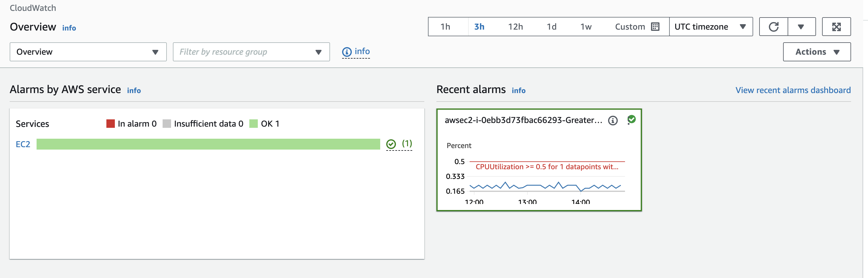
Task: Click the EC2 service link
Action: tap(23, 144)
